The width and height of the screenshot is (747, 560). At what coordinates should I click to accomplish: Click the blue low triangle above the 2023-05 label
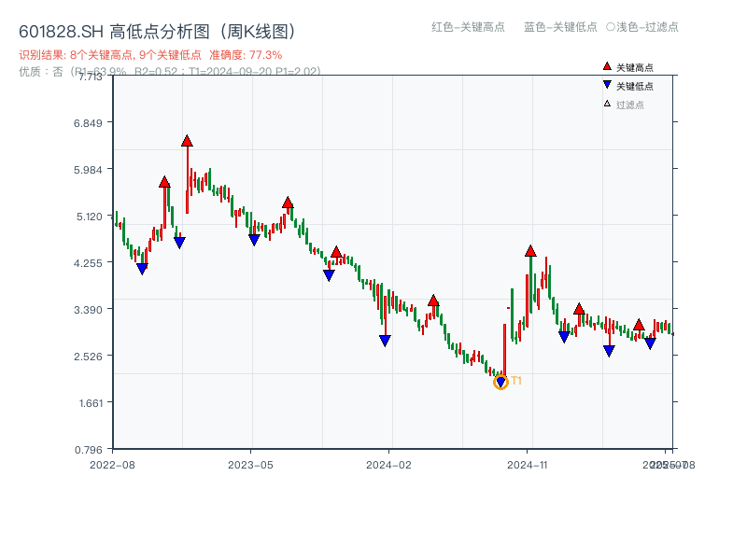pos(254,240)
